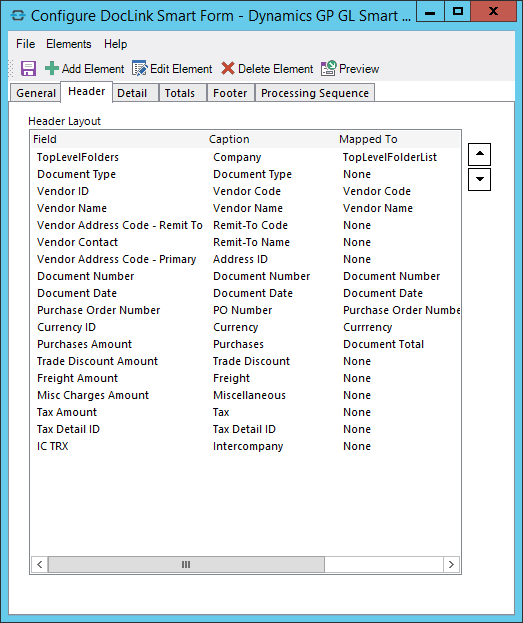523x623 pixels.
Task: Click the Edit Element pencil icon
Action: 139,68
